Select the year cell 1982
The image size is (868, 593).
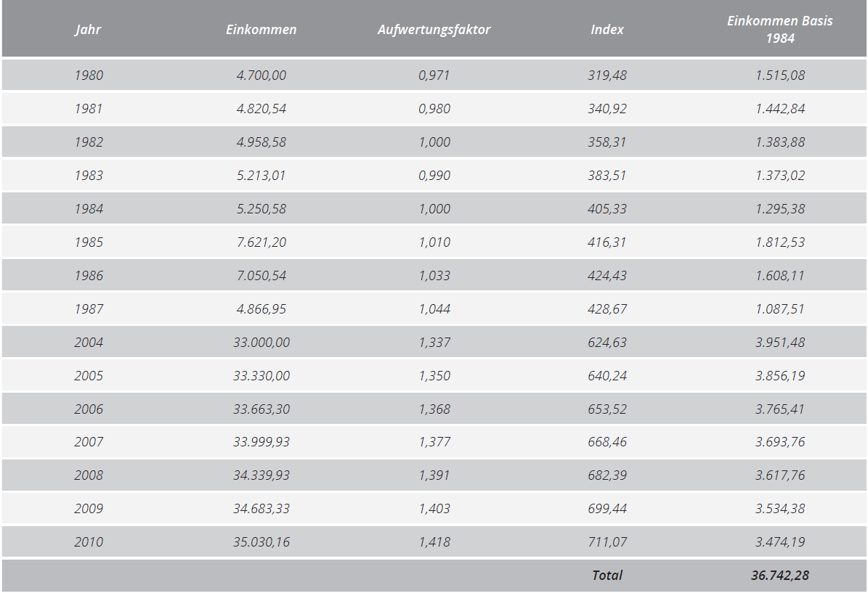pos(89,142)
